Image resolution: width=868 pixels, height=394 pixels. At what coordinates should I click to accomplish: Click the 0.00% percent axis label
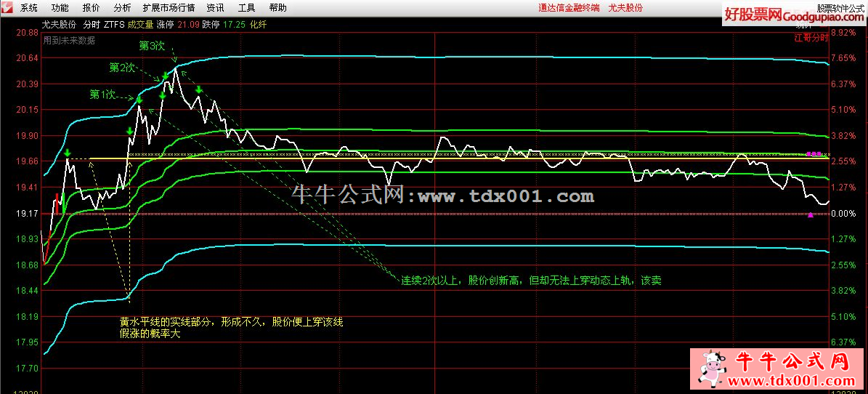pos(843,213)
